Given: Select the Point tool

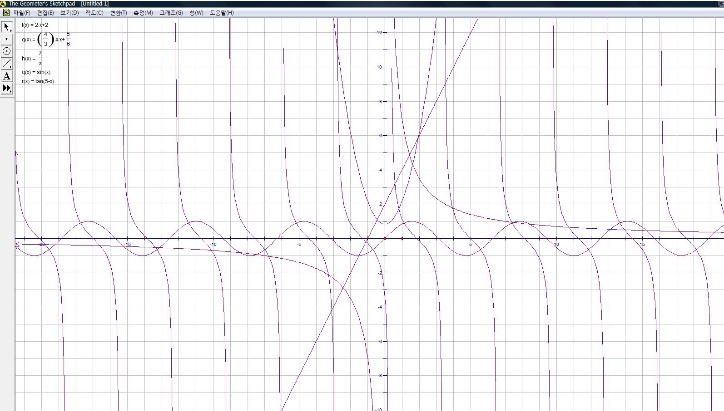Looking at the screenshot, I should pos(6,39).
